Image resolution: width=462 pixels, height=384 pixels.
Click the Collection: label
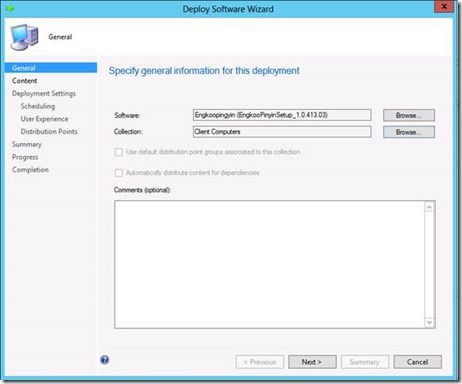click(x=128, y=132)
